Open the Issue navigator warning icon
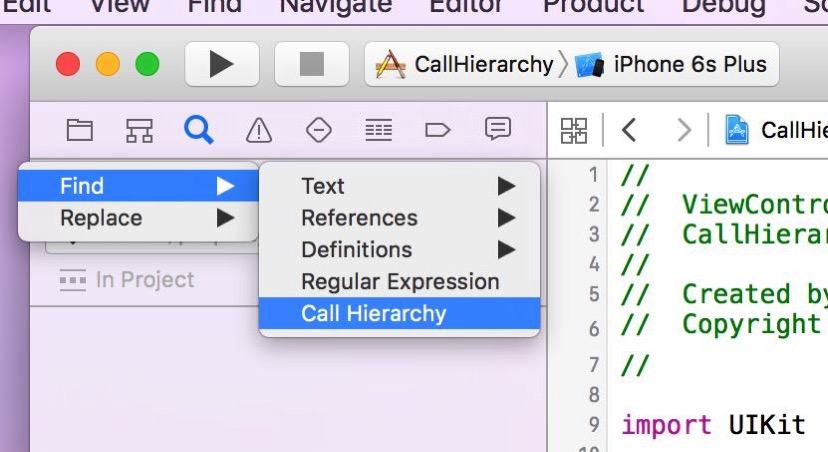 (259, 130)
